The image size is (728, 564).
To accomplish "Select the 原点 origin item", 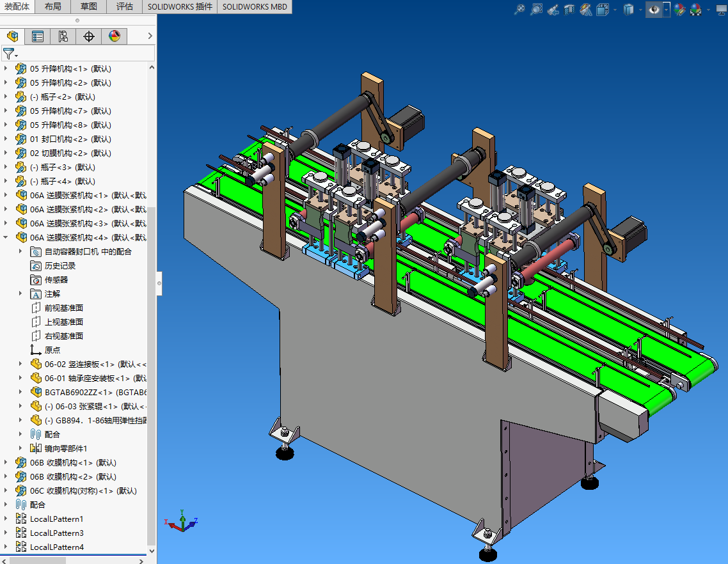I will 52,350.
